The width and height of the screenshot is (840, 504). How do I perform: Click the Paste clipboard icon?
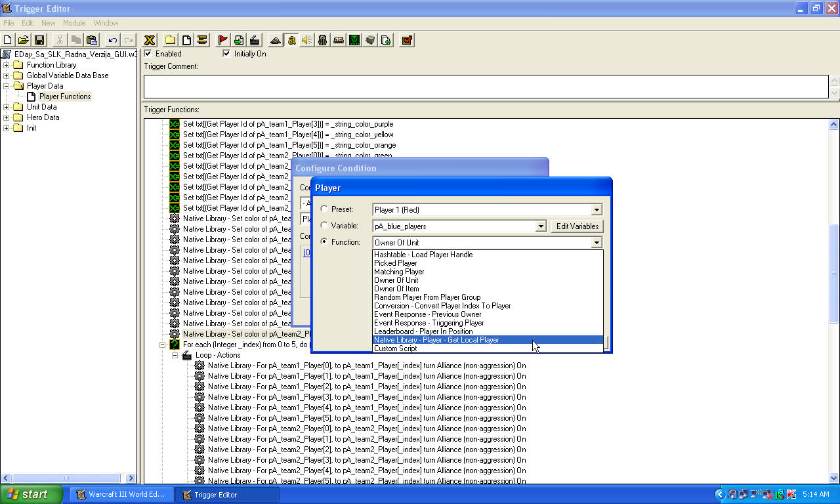pos(92,40)
